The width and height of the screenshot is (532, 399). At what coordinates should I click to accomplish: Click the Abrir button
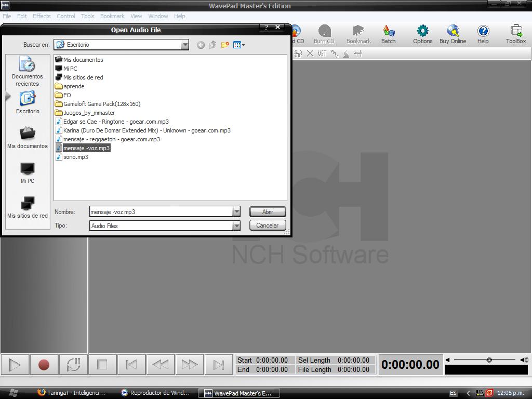tap(268, 212)
